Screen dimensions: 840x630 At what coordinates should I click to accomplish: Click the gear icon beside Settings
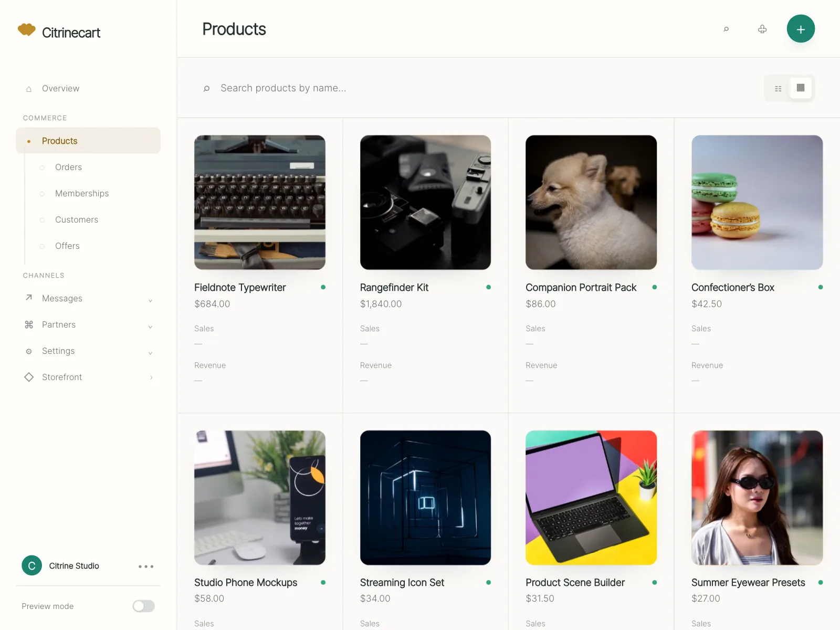(x=29, y=351)
